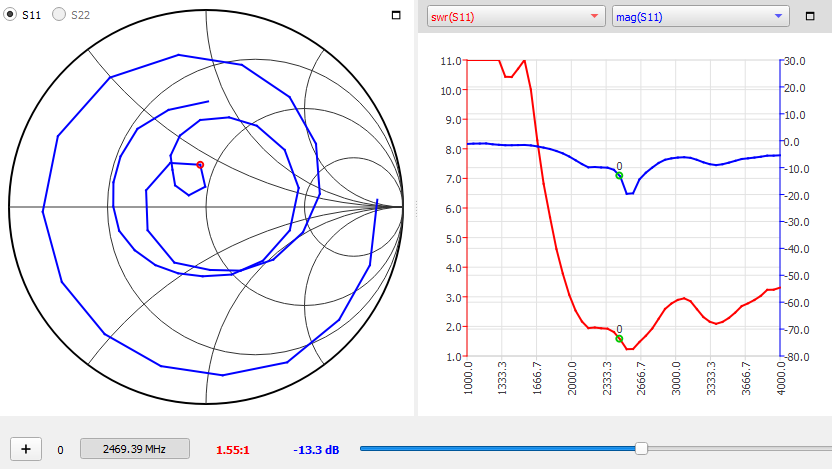Click the 2469.39 MHz marker frequency field
The width and height of the screenshot is (832, 469).
pyautogui.click(x=135, y=449)
